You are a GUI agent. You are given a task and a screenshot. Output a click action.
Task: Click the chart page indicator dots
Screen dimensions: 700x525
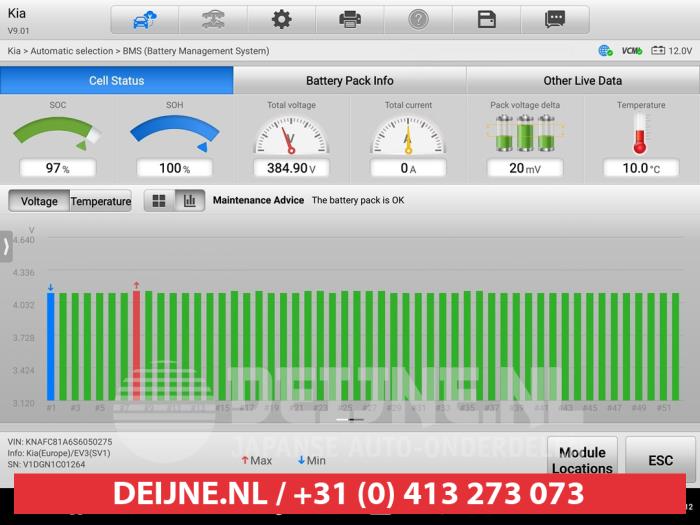coord(350,420)
